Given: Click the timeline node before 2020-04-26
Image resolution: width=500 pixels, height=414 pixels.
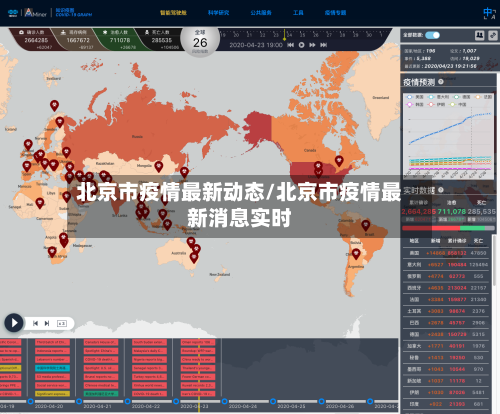Looking at the screenshot, I should [322, 401].
